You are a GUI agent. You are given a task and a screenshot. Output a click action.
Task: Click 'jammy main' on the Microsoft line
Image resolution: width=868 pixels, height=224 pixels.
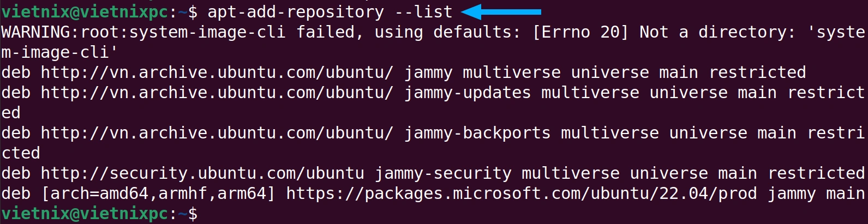(x=817, y=193)
